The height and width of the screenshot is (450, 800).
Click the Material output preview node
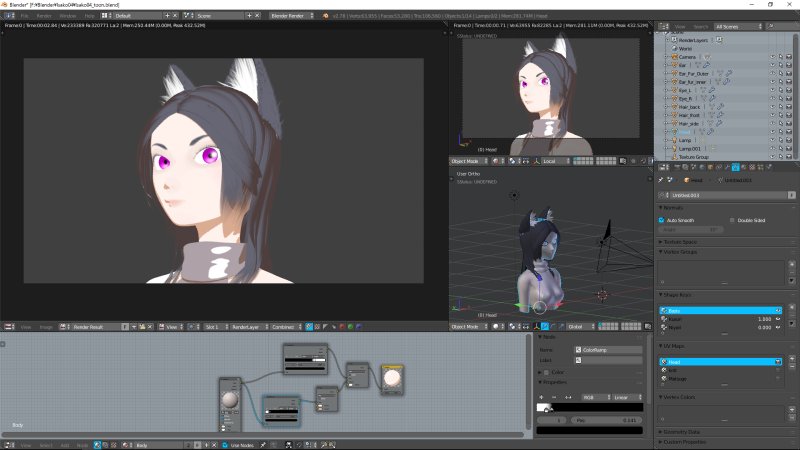tap(392, 380)
